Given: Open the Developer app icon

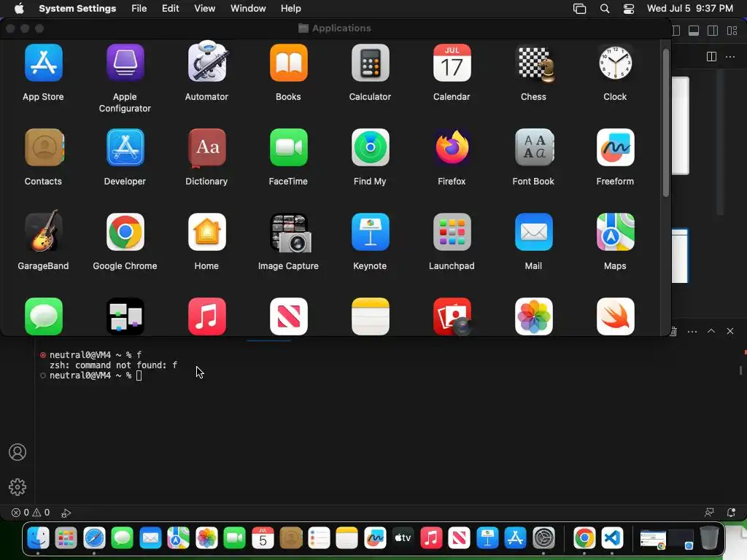Looking at the screenshot, I should pos(125,147).
